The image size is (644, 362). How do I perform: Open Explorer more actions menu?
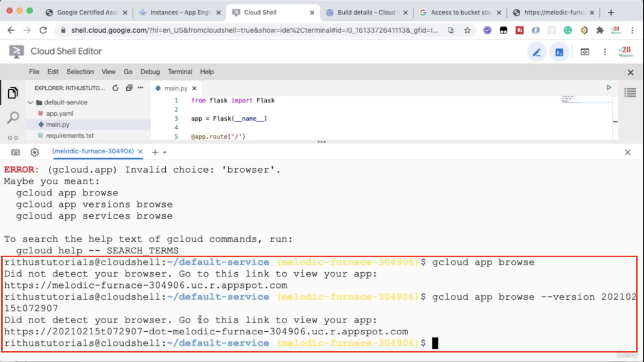(141, 88)
